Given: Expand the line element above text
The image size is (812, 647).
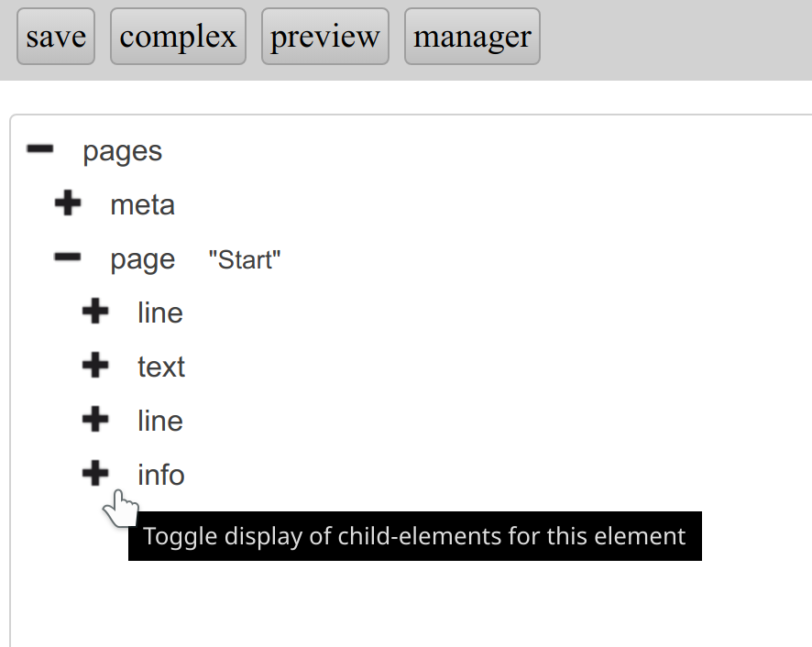Looking at the screenshot, I should 95,312.
